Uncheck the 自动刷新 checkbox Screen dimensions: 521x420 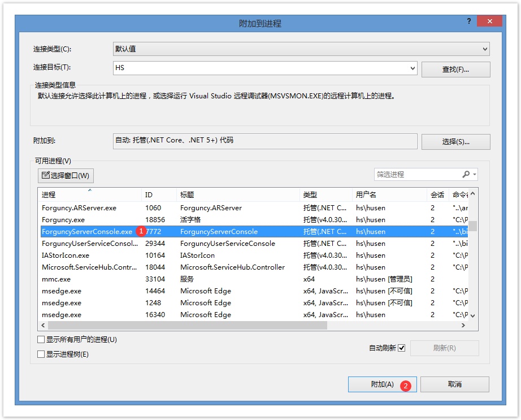pyautogui.click(x=401, y=348)
